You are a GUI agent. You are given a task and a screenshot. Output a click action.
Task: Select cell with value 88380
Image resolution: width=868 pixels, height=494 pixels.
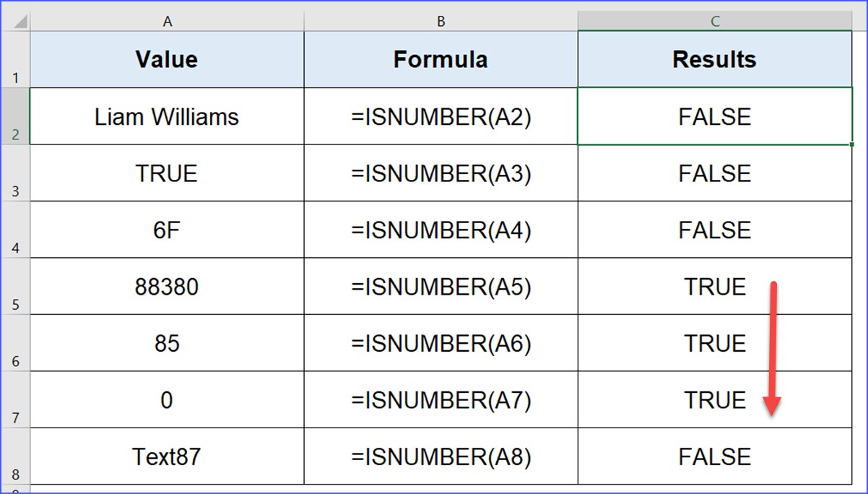pyautogui.click(x=167, y=287)
